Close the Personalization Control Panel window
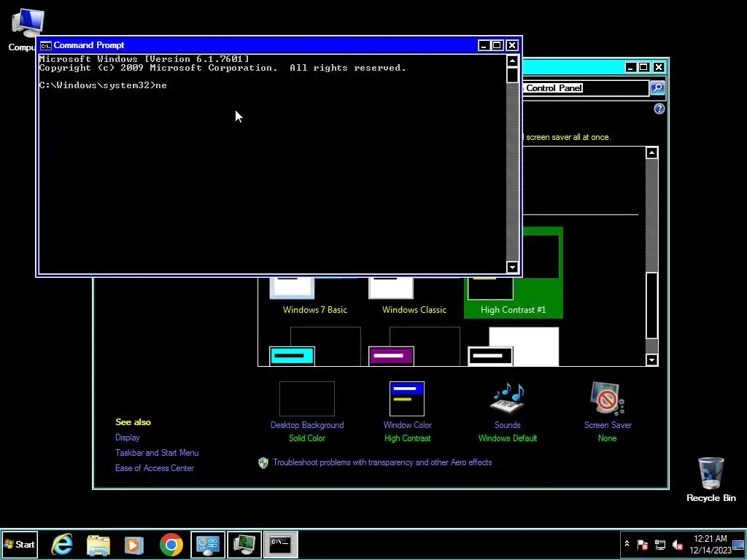747x560 pixels. pos(659,67)
